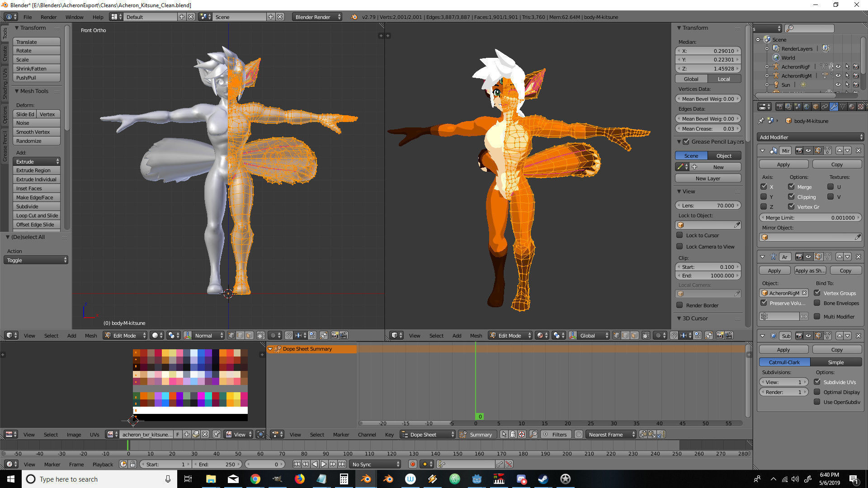This screenshot has height=488, width=868.
Task: Click the Blender icon in Windows taskbar
Action: point(366,479)
